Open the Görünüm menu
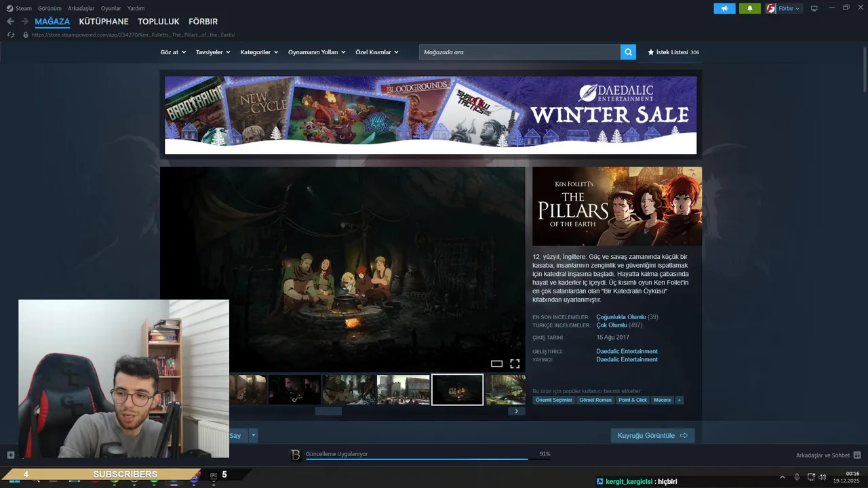The width and height of the screenshot is (868, 488). (x=50, y=8)
